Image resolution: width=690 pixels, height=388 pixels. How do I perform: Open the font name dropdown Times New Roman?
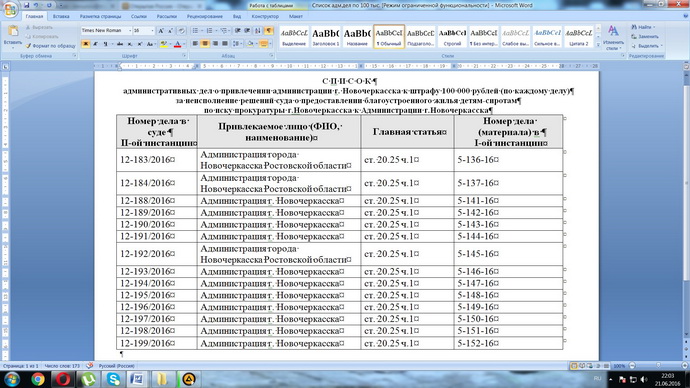click(x=130, y=31)
